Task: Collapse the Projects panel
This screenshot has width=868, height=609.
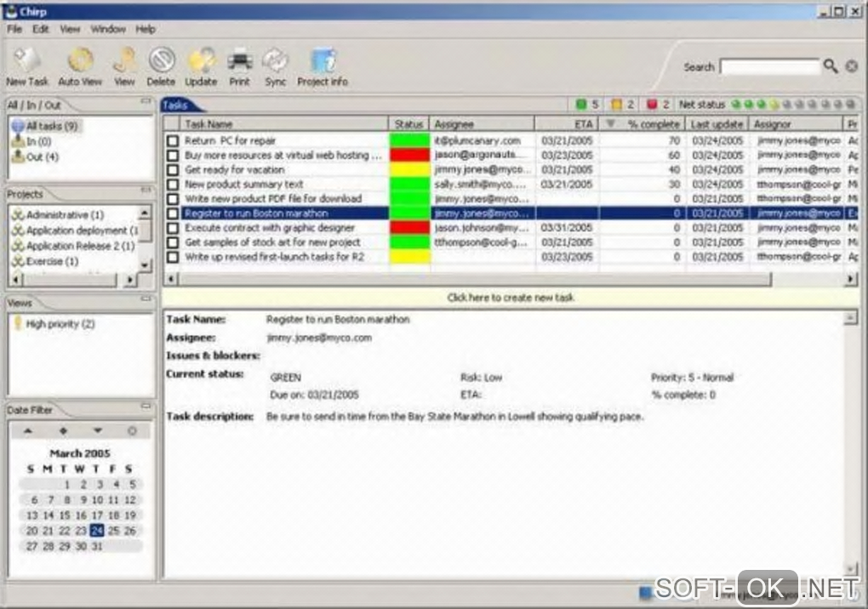Action: pos(146,191)
